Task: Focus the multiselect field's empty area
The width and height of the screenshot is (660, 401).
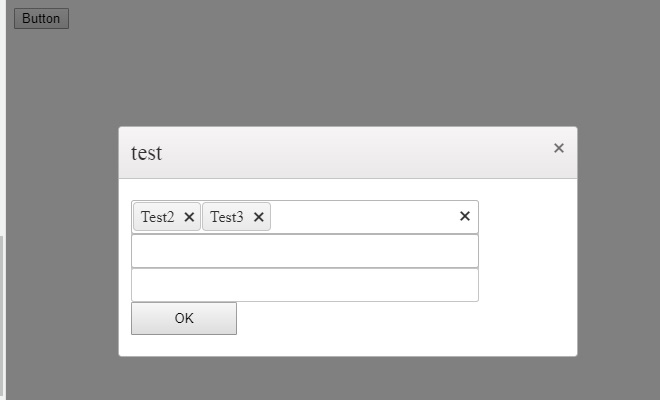Action: point(360,217)
